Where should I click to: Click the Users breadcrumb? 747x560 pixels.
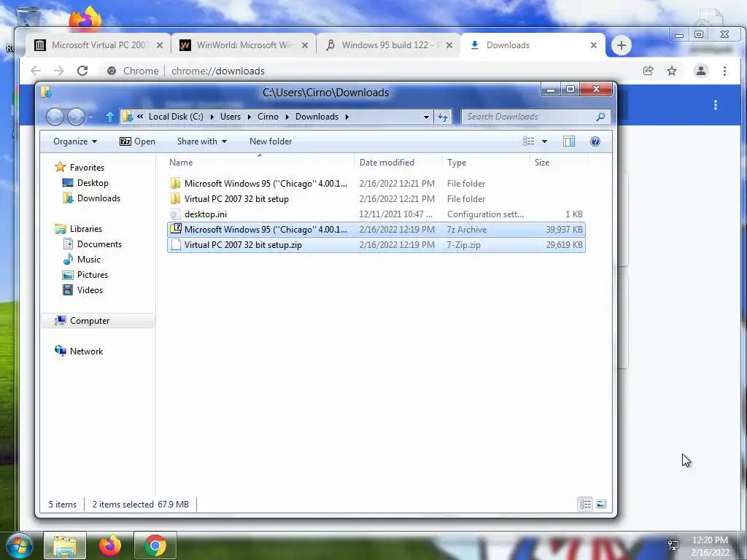pos(231,117)
